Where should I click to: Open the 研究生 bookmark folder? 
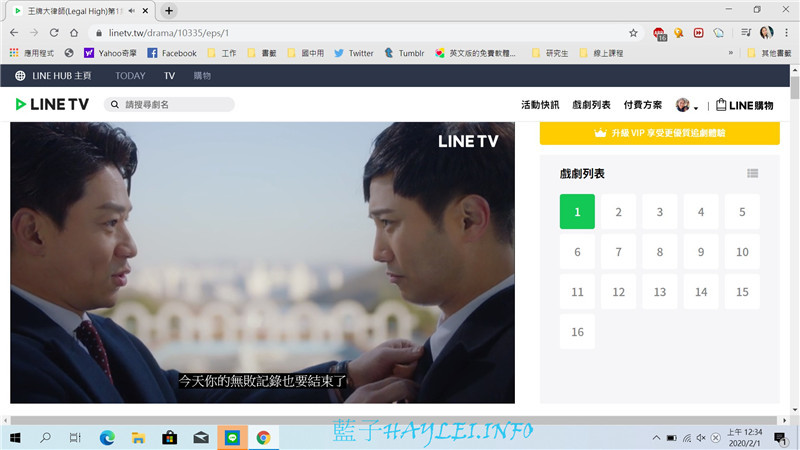pos(550,53)
